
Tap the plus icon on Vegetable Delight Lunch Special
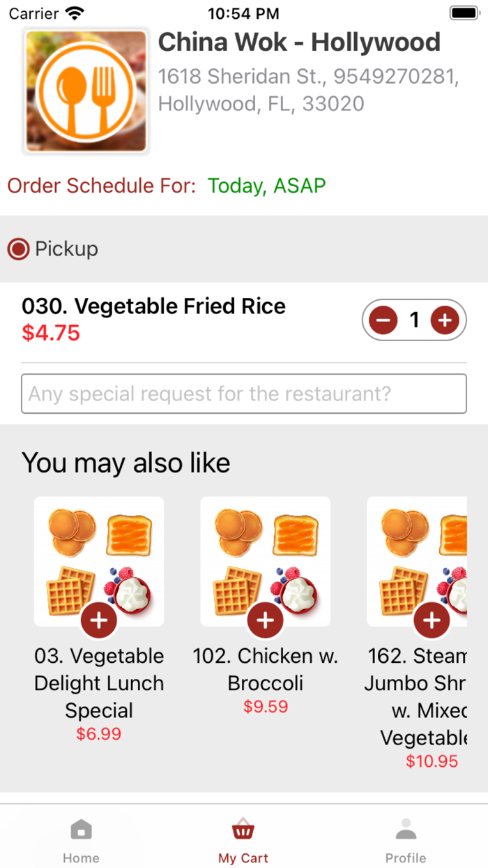(99, 620)
